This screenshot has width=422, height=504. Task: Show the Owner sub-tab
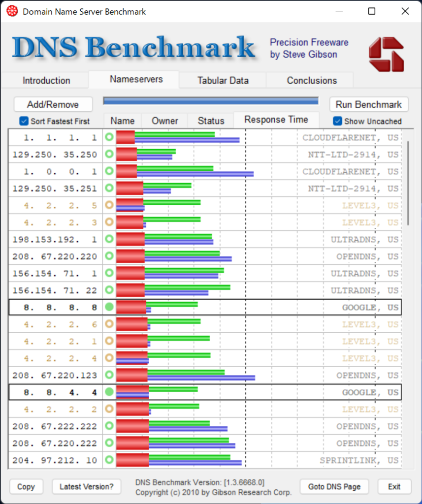pos(164,121)
